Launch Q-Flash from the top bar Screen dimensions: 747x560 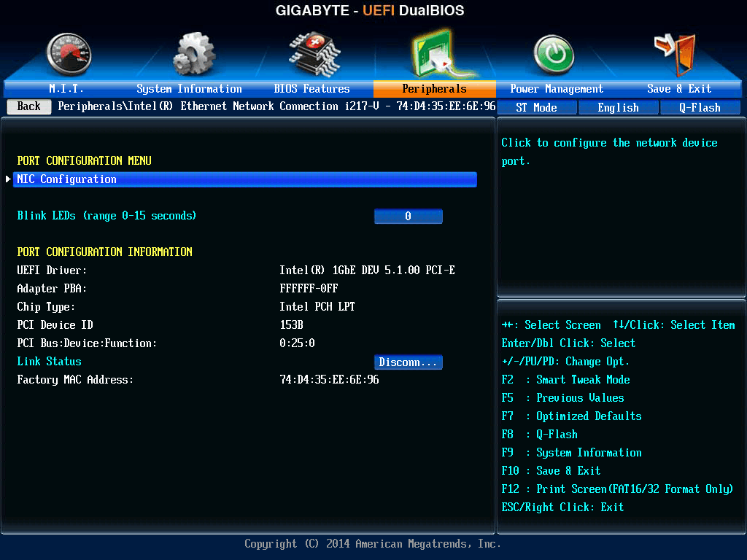pos(700,108)
